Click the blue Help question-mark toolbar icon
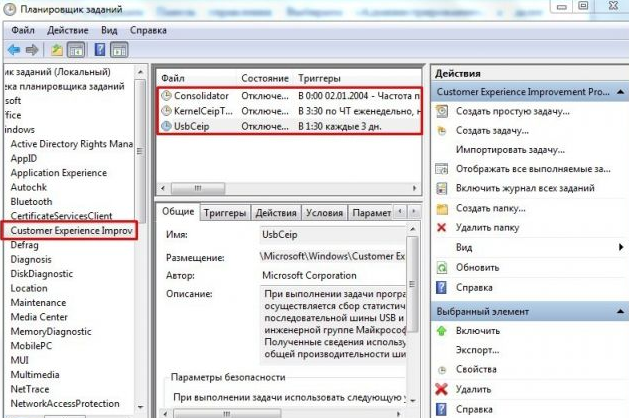 99,50
